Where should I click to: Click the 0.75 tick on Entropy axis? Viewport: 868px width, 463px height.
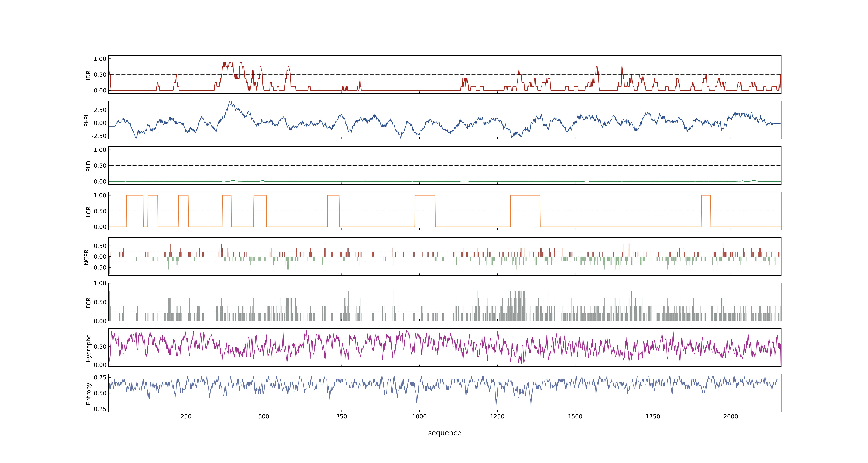click(100, 377)
